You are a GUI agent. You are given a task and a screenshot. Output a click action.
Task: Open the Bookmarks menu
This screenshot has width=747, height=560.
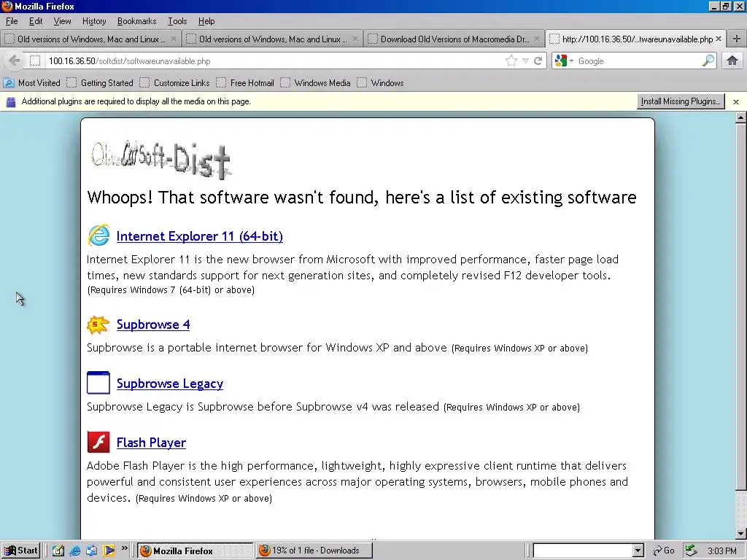(x=136, y=21)
